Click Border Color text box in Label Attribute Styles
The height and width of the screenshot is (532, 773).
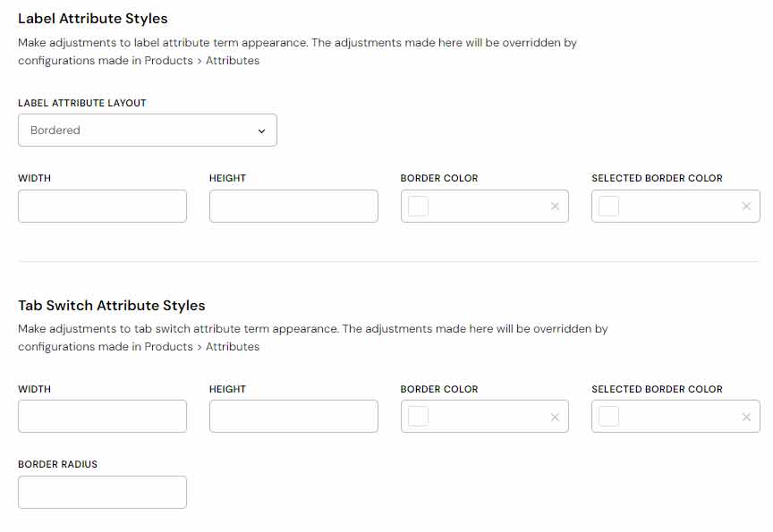click(488, 207)
